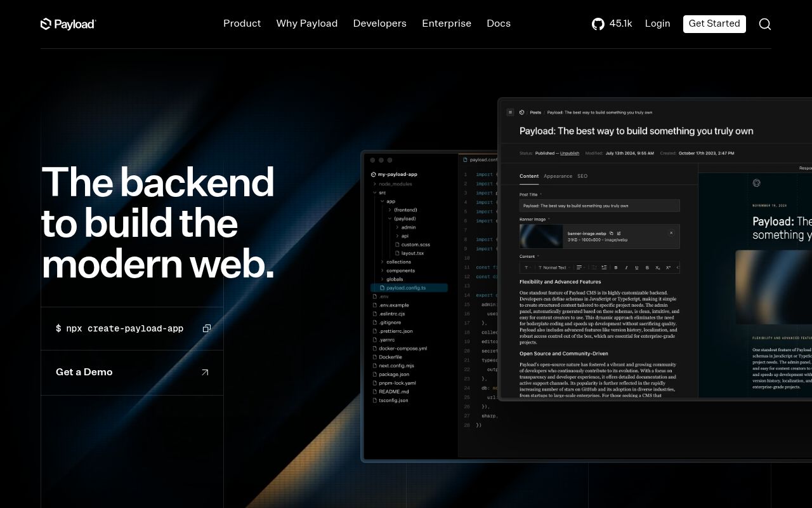This screenshot has width=812, height=508.
Task: Switch to the SEO tab
Action: point(582,176)
